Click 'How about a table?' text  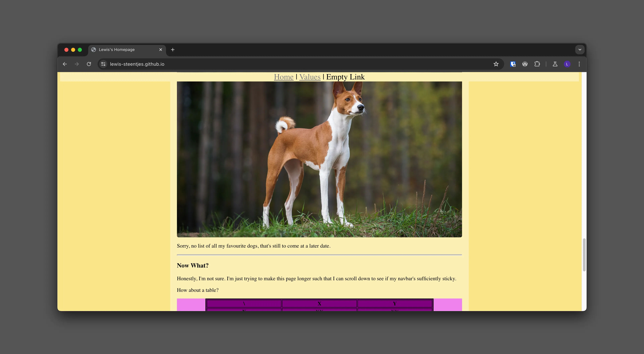pyautogui.click(x=198, y=290)
